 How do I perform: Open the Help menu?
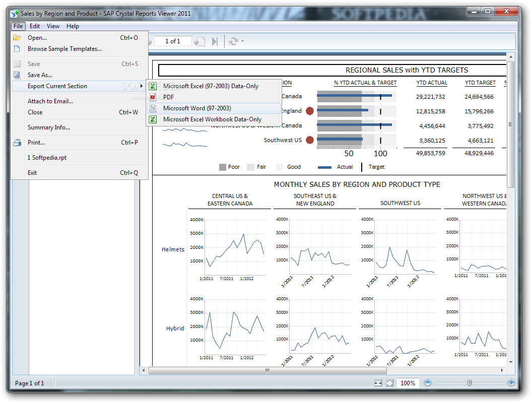(x=73, y=26)
